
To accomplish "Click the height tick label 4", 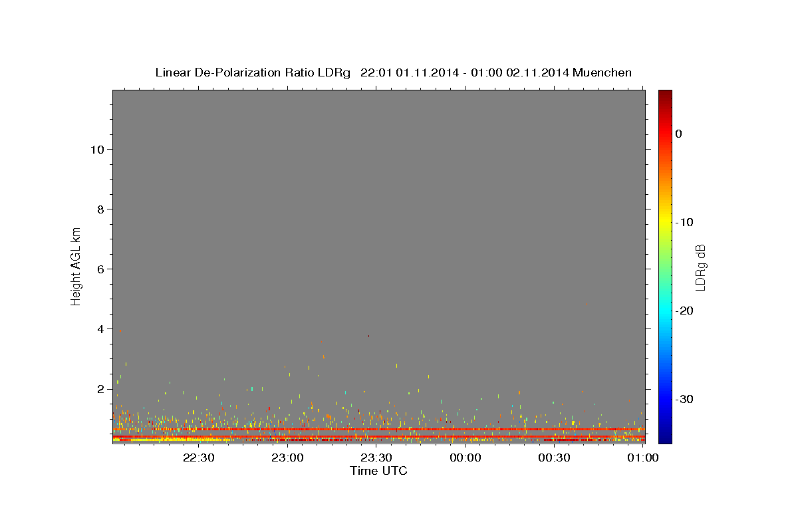I will pos(100,329).
